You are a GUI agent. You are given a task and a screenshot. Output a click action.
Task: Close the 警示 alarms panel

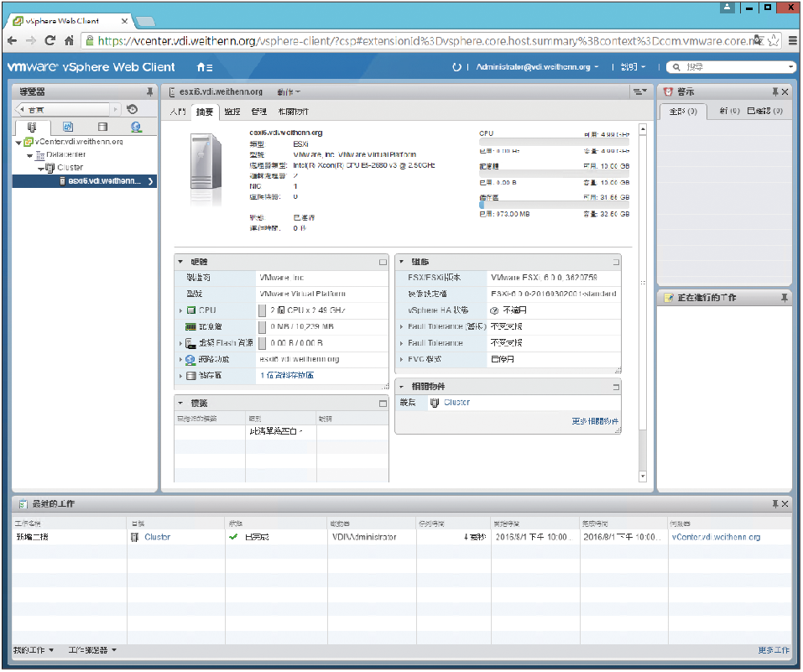pos(785,91)
